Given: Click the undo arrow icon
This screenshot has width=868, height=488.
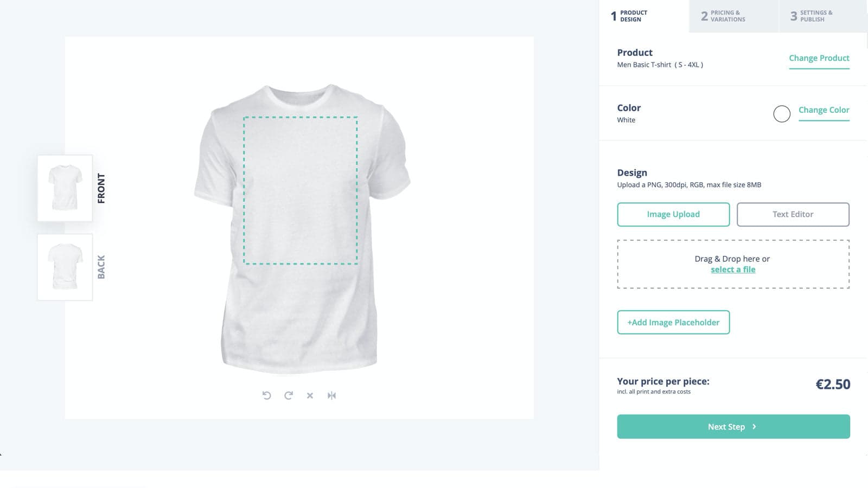Looking at the screenshot, I should [x=266, y=395].
